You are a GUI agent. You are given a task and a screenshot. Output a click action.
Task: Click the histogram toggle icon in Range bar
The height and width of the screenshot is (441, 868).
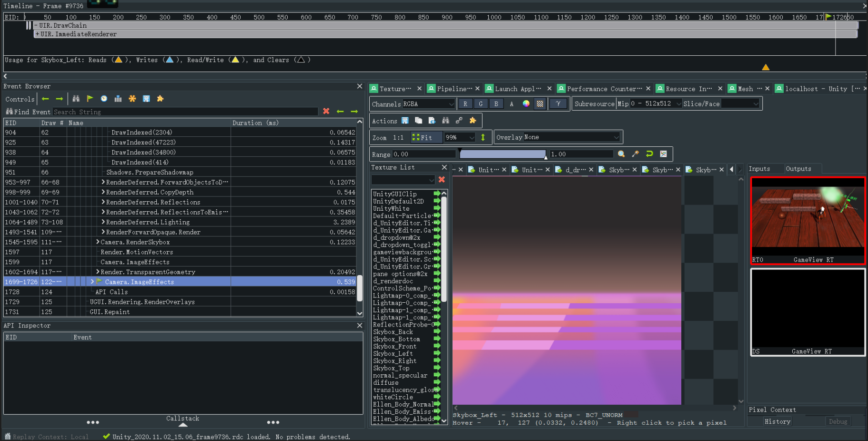pos(663,154)
